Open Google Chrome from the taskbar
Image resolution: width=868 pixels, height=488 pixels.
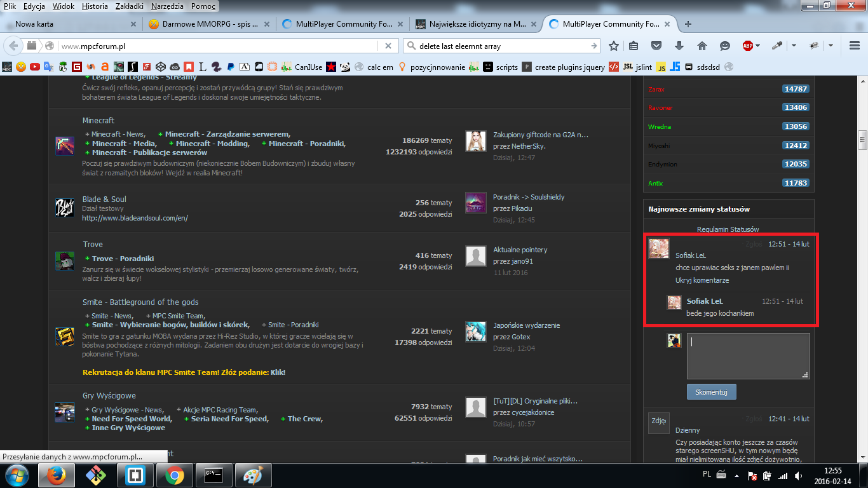tap(175, 475)
